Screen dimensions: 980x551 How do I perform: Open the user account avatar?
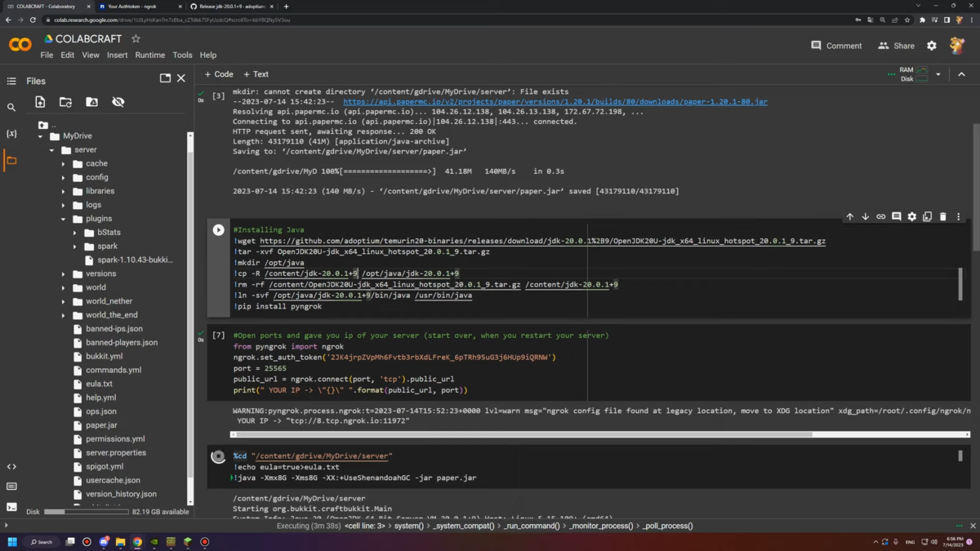pos(957,46)
